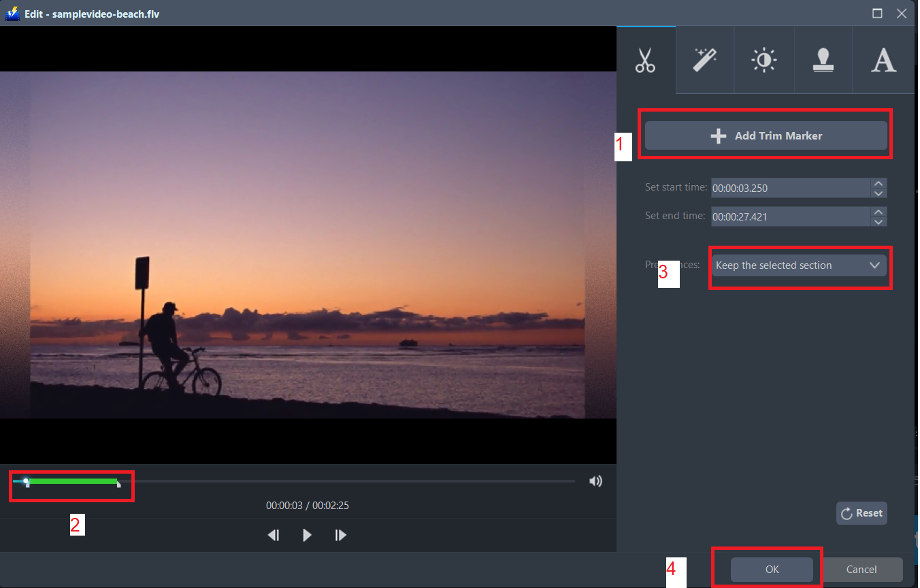Increase the start time with the up stepper
The height and width of the screenshot is (588, 920).
[878, 184]
